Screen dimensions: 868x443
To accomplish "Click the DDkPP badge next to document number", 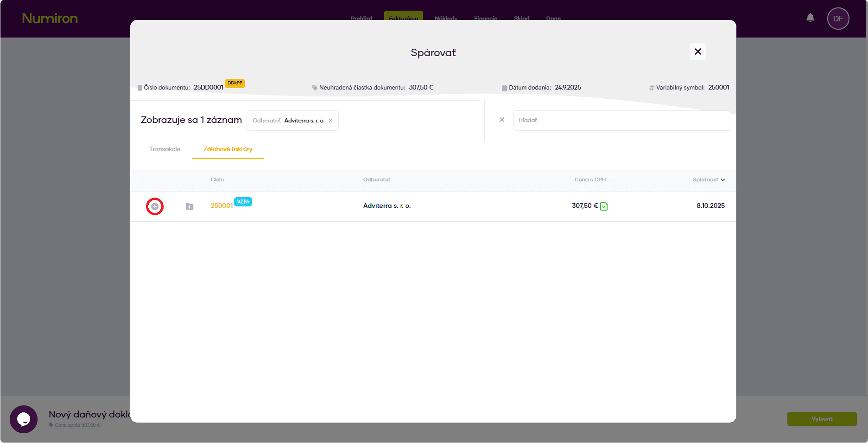I will click(x=235, y=83).
